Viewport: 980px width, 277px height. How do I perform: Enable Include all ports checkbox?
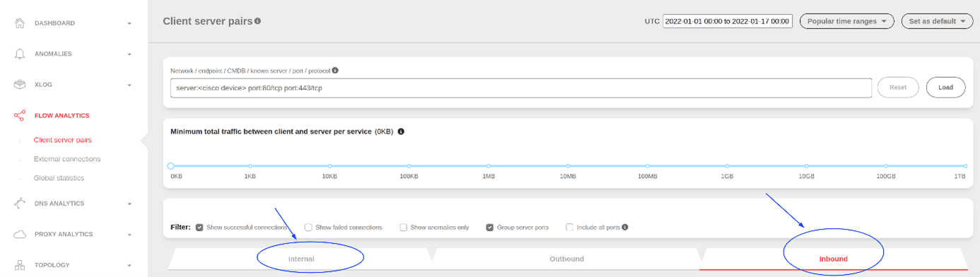569,228
